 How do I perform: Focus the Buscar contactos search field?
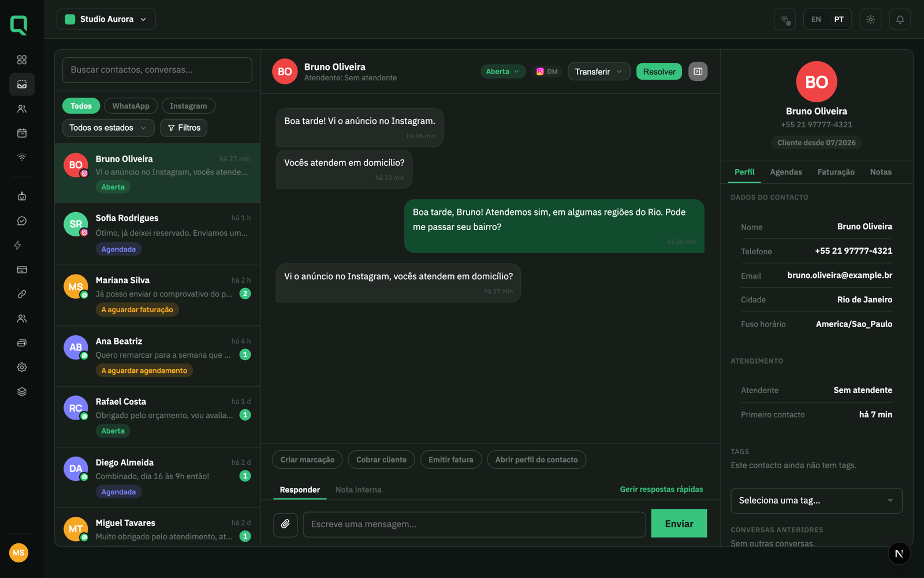pos(157,70)
